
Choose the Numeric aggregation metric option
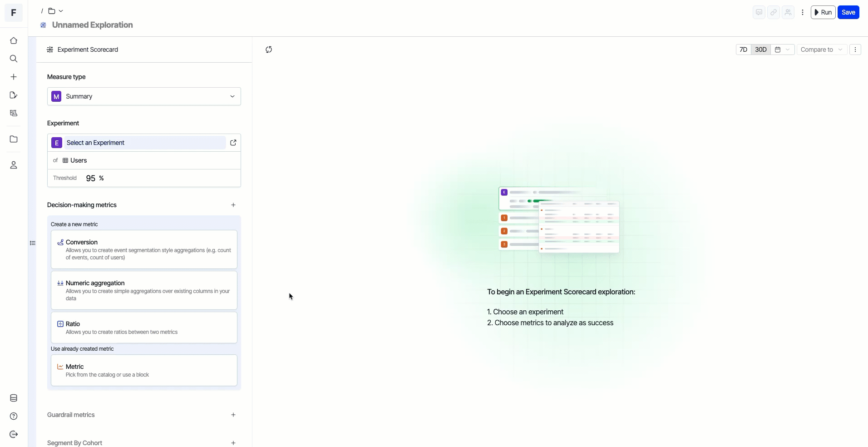144,290
